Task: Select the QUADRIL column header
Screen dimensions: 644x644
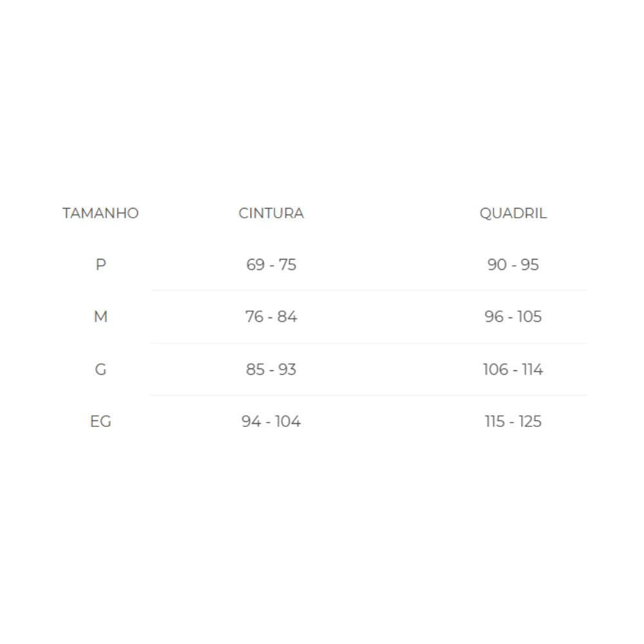Action: coord(513,213)
